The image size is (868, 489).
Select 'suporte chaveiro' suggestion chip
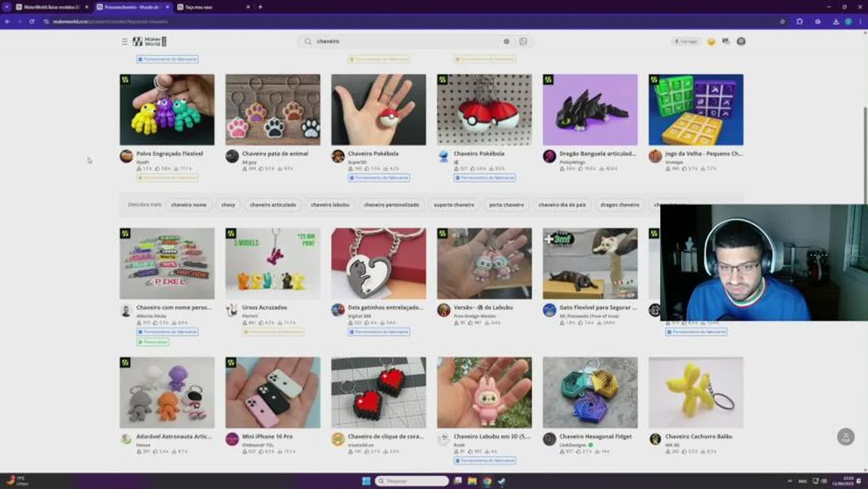(x=454, y=204)
